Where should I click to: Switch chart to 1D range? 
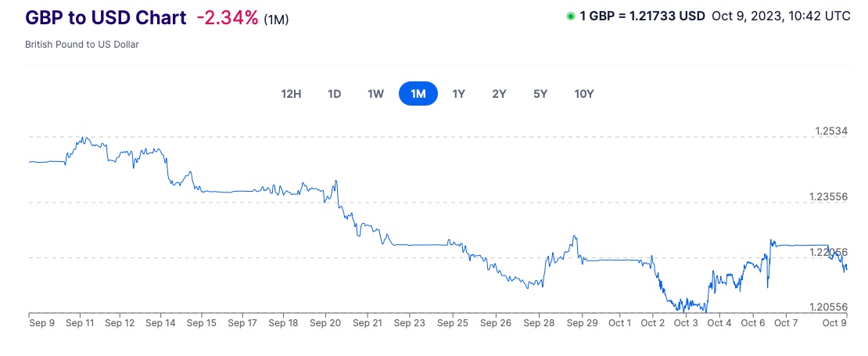(x=334, y=94)
